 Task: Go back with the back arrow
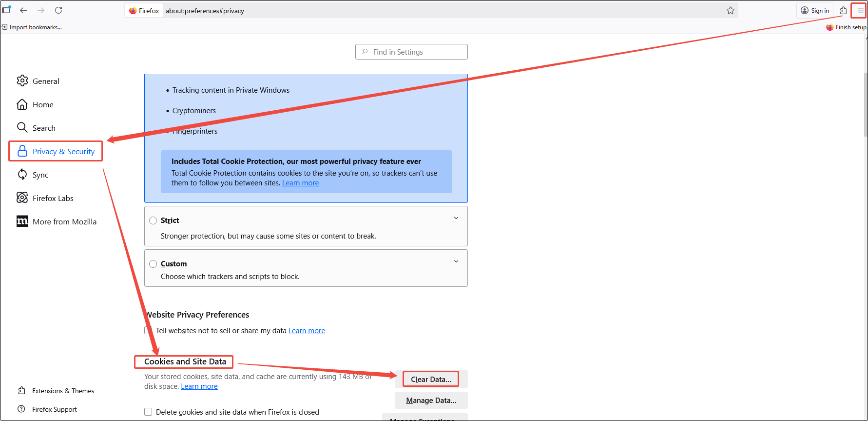(23, 10)
